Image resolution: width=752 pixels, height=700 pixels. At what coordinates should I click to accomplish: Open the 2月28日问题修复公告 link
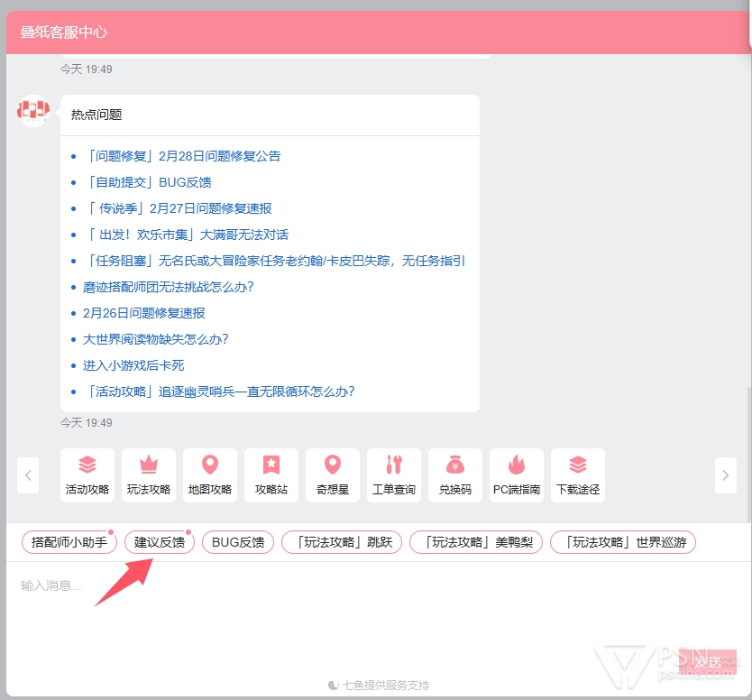(183, 156)
